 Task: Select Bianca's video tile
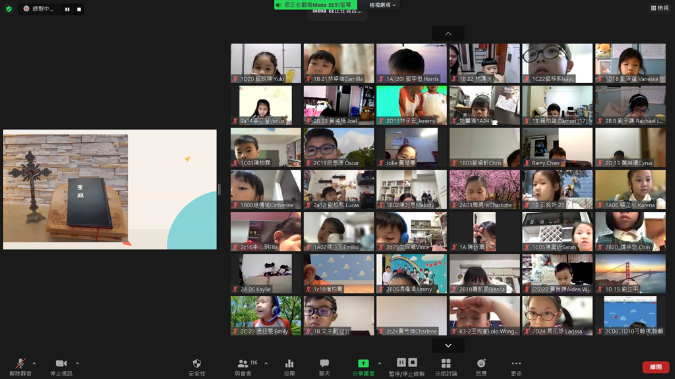point(484,273)
